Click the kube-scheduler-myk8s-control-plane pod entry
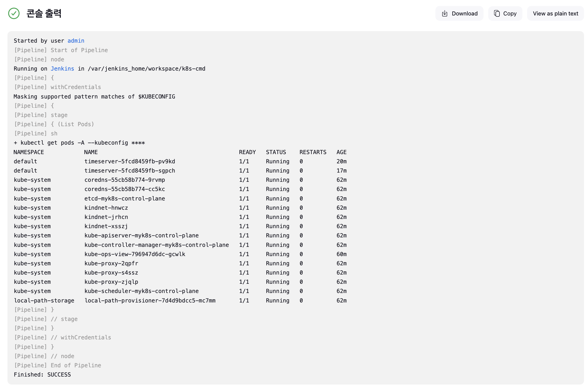588x388 pixels. tap(141, 291)
